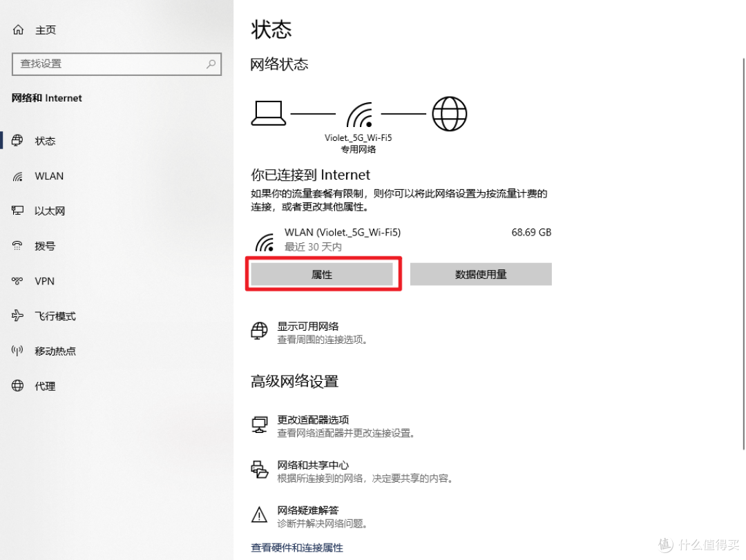This screenshot has width=746, height=560.
Task: Click the home icon beside 主页
Action: [x=18, y=30]
